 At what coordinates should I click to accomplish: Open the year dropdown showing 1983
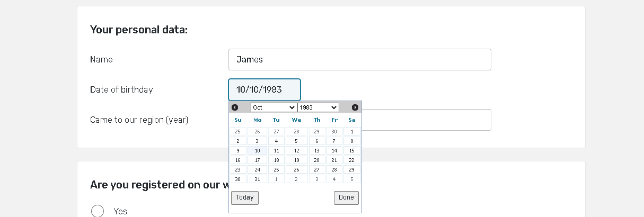point(317,107)
